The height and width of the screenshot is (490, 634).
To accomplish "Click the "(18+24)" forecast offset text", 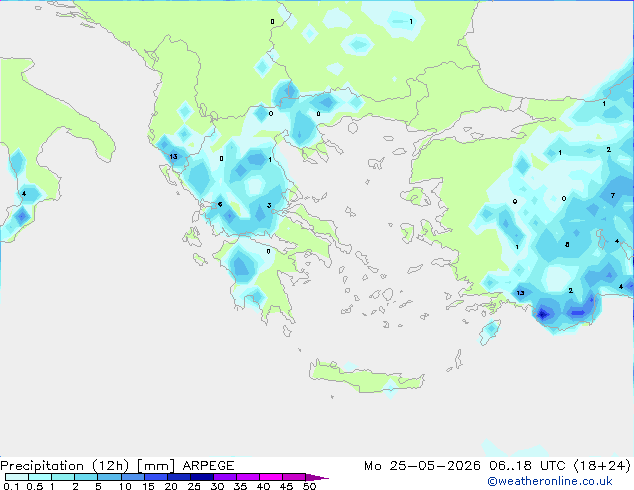I will coord(602,466).
